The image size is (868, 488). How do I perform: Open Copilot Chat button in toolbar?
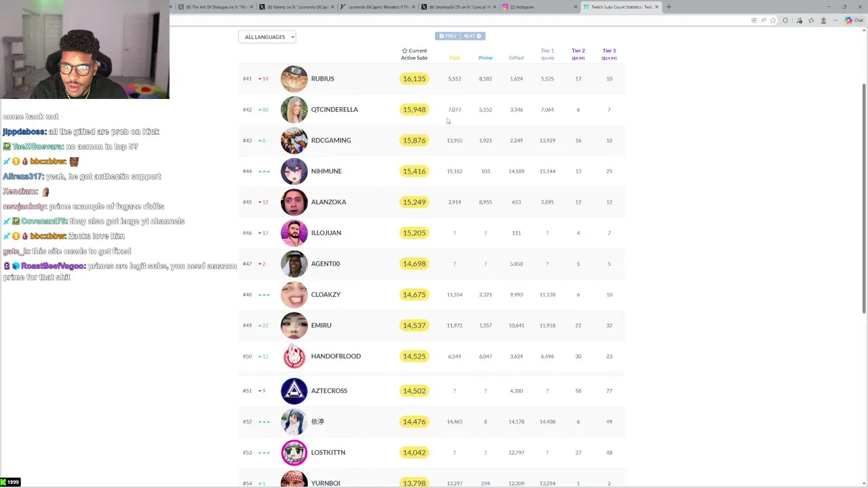(x=854, y=20)
